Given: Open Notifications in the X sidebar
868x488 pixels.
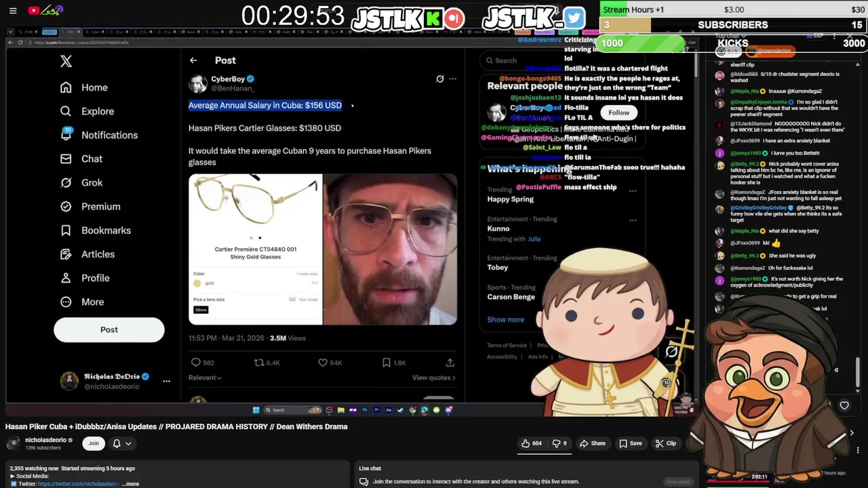Looking at the screenshot, I should pyautogui.click(x=98, y=135).
